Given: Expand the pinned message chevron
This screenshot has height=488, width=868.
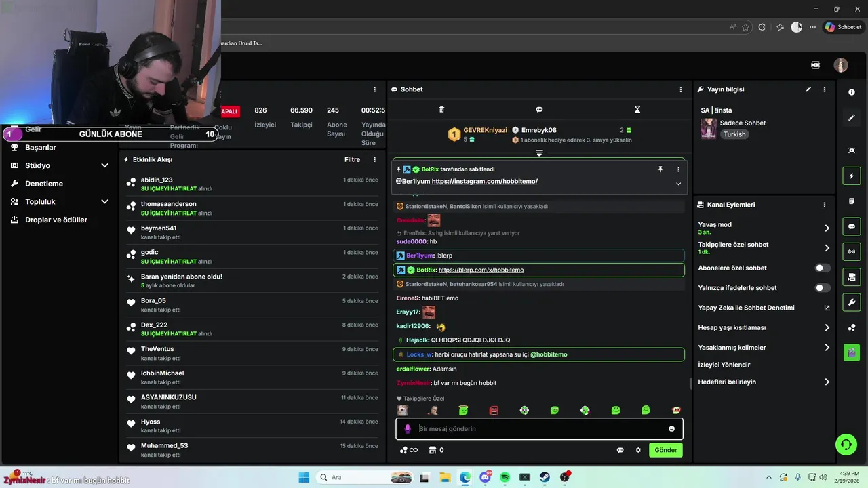Looking at the screenshot, I should 678,184.
